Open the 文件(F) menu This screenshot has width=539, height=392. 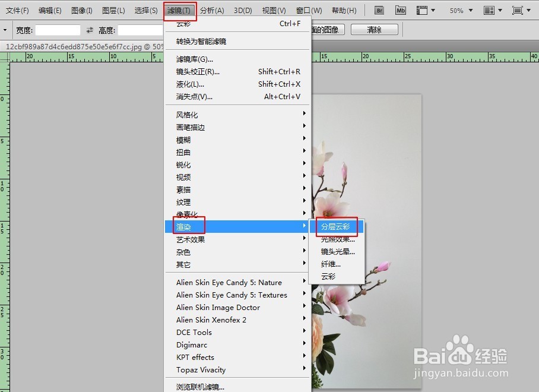coord(17,11)
